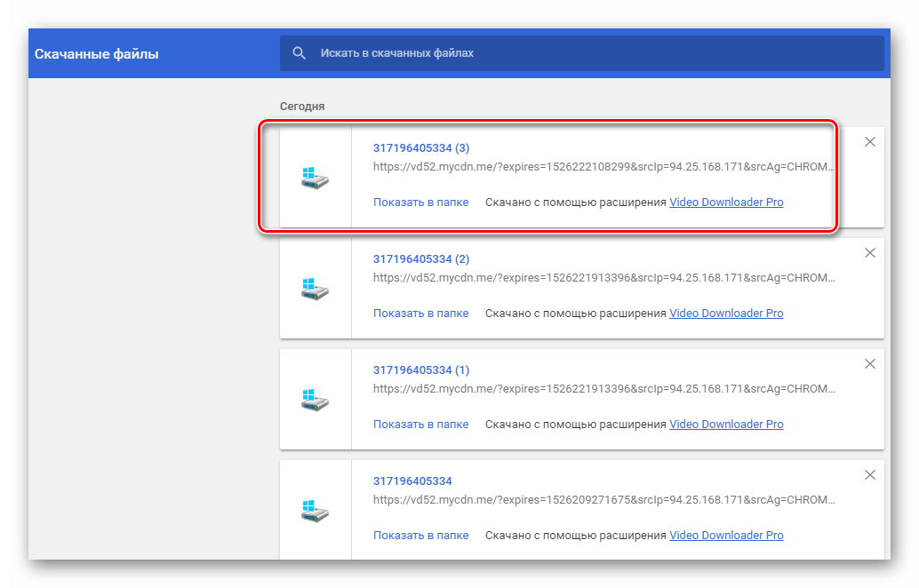Open Video Downloader Pro link for 317196405334 (1)
This screenshot has height=588, width=919.
(x=726, y=424)
